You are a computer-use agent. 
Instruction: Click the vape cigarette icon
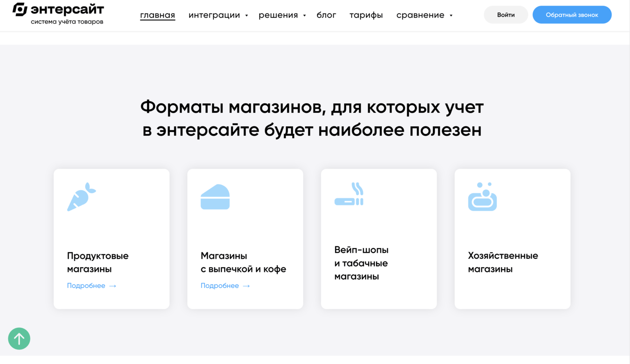pos(349,194)
